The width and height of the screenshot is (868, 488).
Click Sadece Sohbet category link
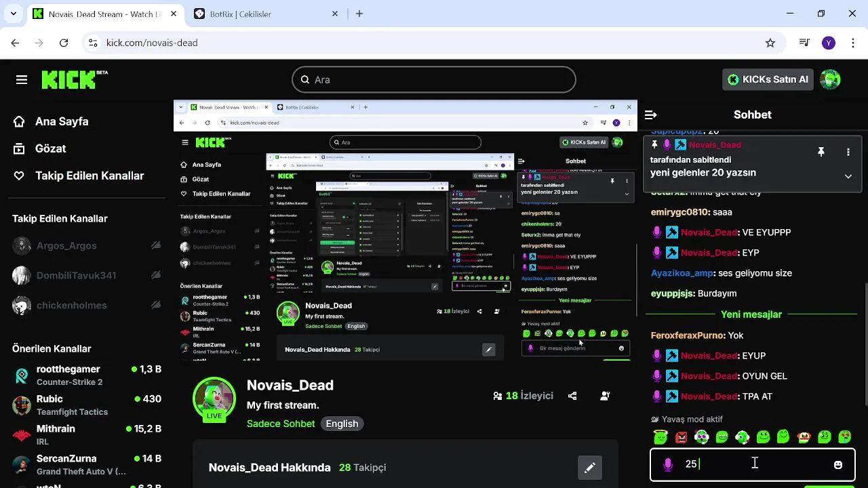point(281,424)
